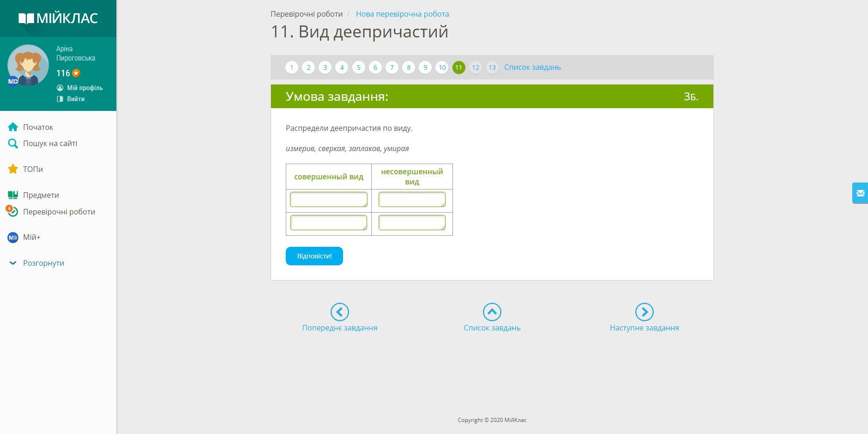868x434 pixels.
Task: Open Пошук на сайті
Action: pyautogui.click(x=50, y=143)
